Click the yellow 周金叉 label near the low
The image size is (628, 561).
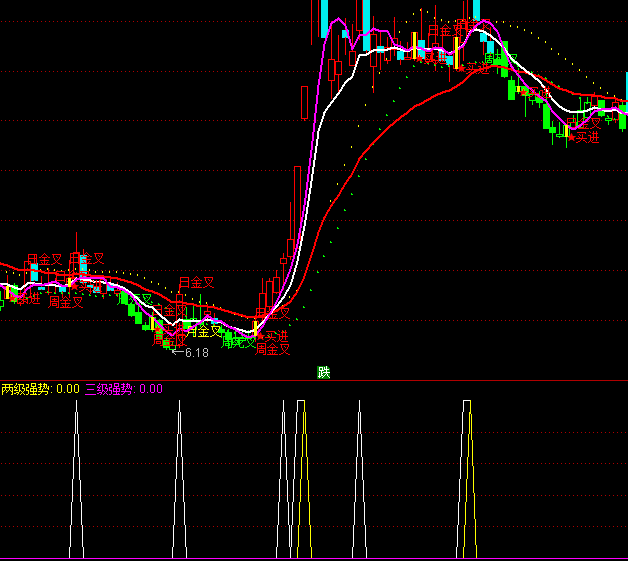coord(205,331)
